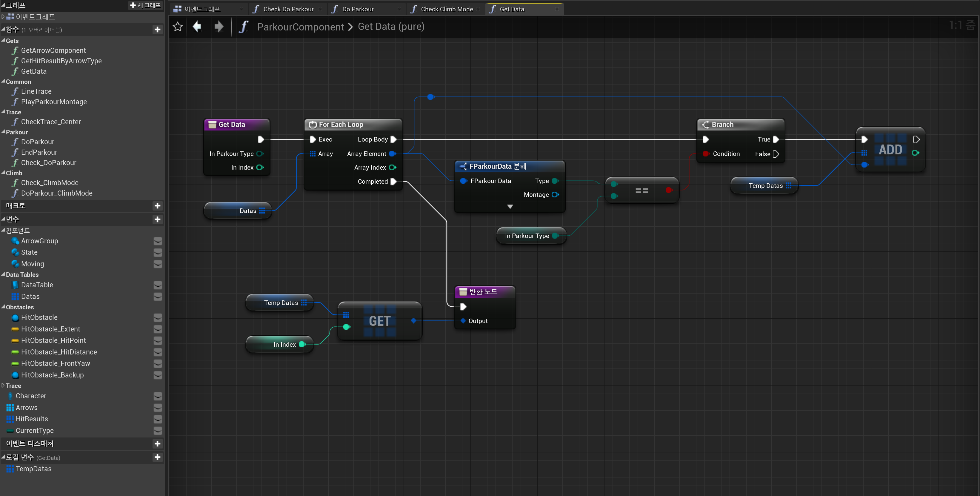The image size is (980, 496).
Task: Expand the Trace variable category
Action: click(3, 385)
